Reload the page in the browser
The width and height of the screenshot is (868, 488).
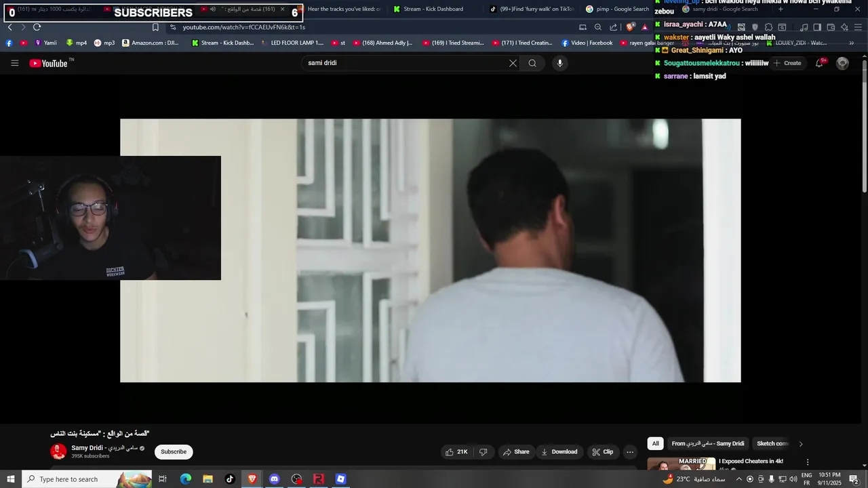(x=37, y=27)
